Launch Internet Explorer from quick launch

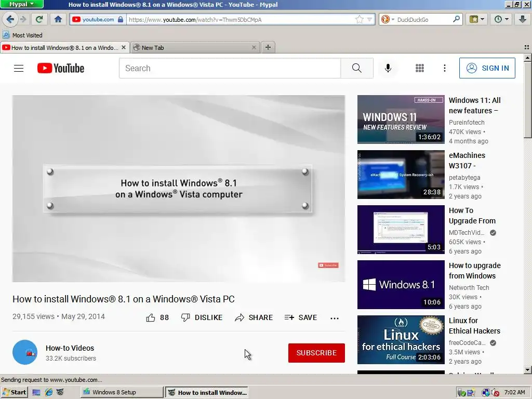click(49, 392)
